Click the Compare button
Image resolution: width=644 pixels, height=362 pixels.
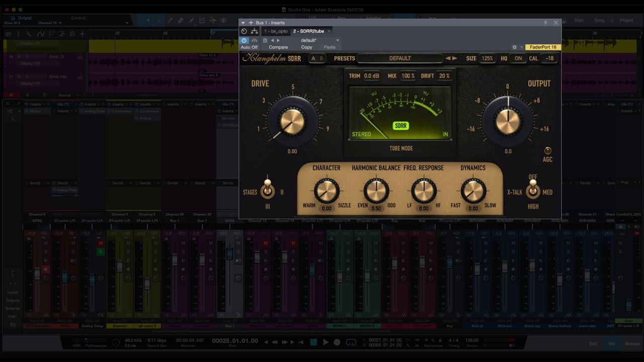coord(278,47)
